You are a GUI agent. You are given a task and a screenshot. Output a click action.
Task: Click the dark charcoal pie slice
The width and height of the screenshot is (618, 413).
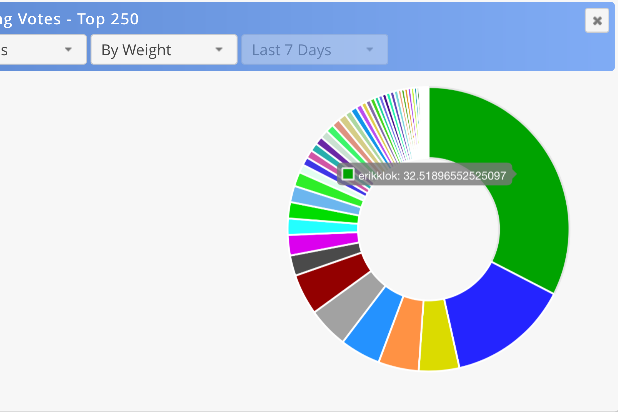[326, 259]
